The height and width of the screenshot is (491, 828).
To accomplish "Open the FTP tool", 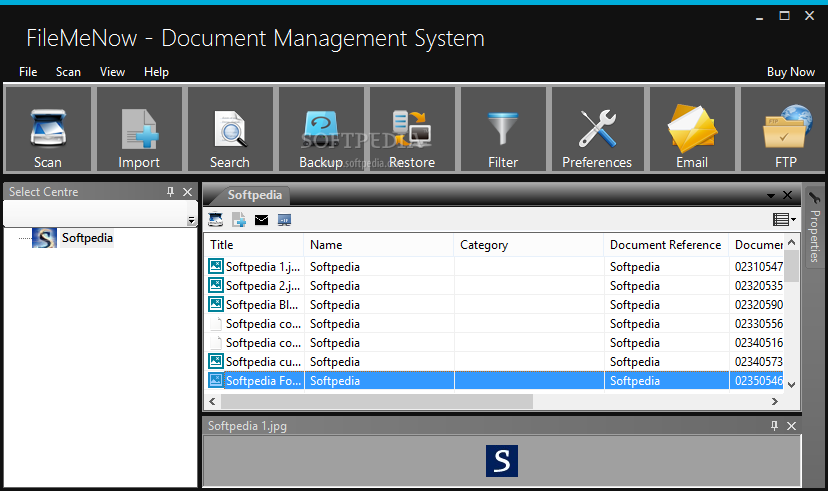I will click(784, 129).
